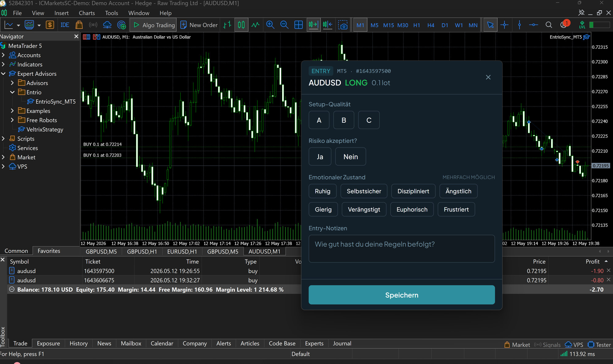Click the dollar sign depth icon
The height and width of the screenshot is (364, 613).
(50, 25)
